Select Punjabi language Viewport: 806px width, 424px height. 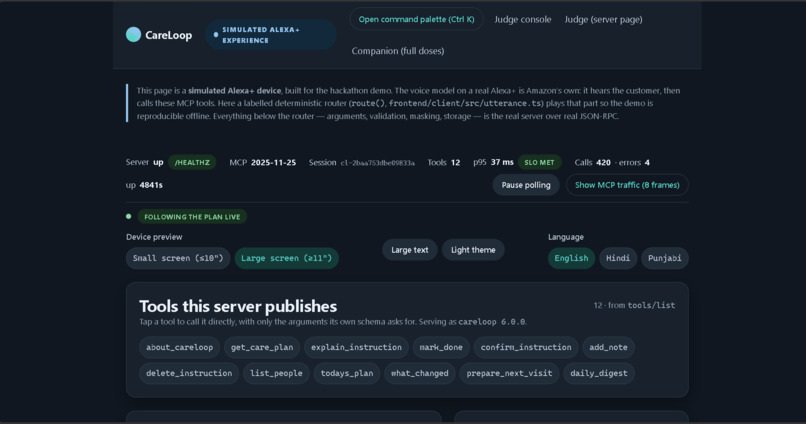tap(665, 258)
